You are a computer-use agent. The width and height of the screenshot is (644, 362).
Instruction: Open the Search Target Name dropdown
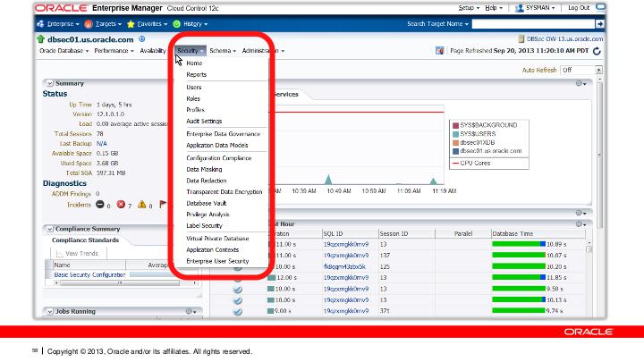437,24
